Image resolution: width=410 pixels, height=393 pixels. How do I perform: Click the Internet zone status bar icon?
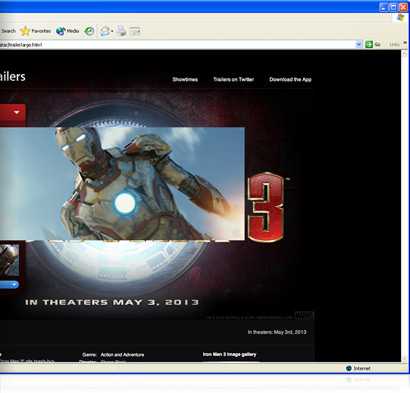[349, 368]
